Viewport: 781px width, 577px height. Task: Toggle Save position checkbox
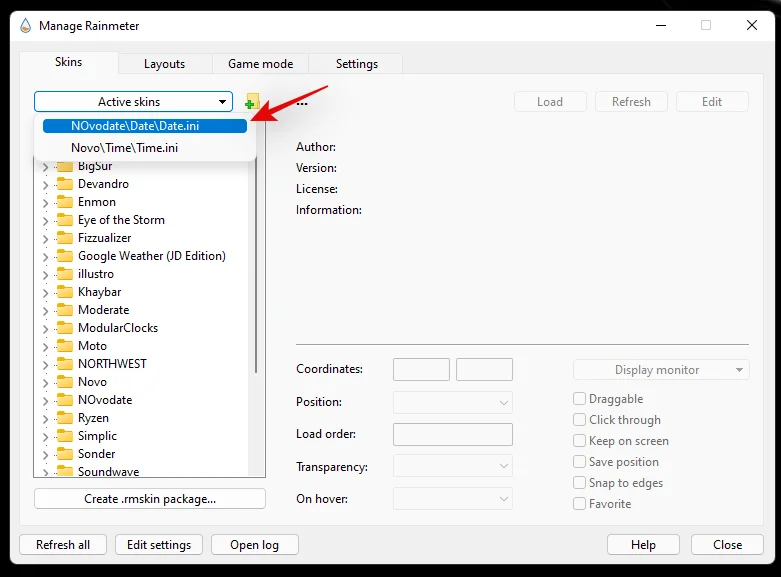point(579,461)
